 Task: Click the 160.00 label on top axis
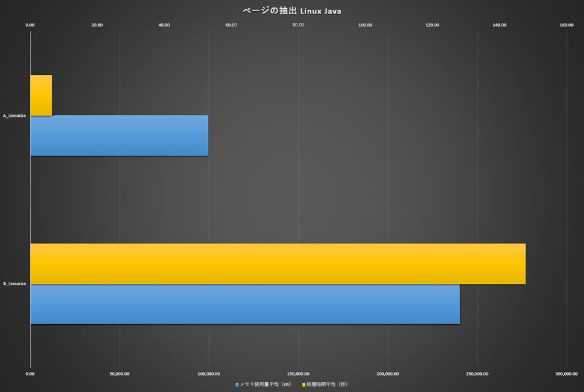click(566, 25)
